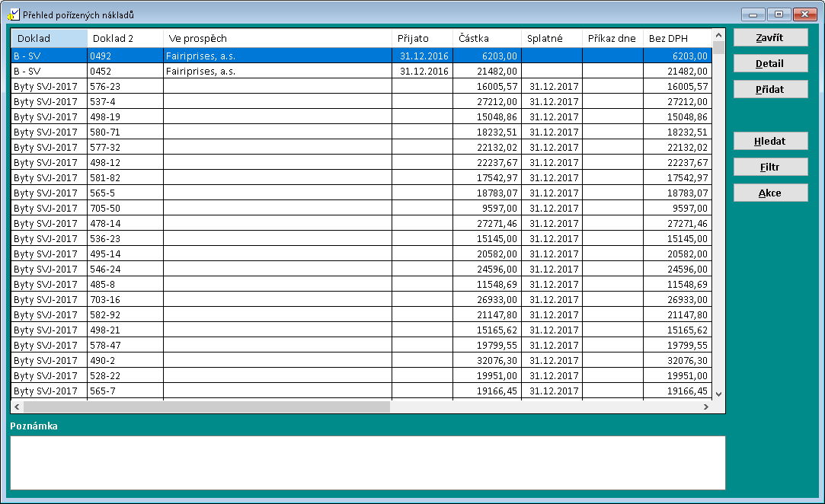
Task: Click the Přidat button
Action: point(770,90)
